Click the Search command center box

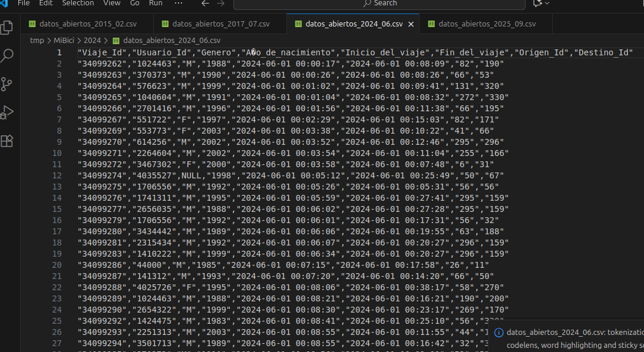pyautogui.click(x=379, y=4)
